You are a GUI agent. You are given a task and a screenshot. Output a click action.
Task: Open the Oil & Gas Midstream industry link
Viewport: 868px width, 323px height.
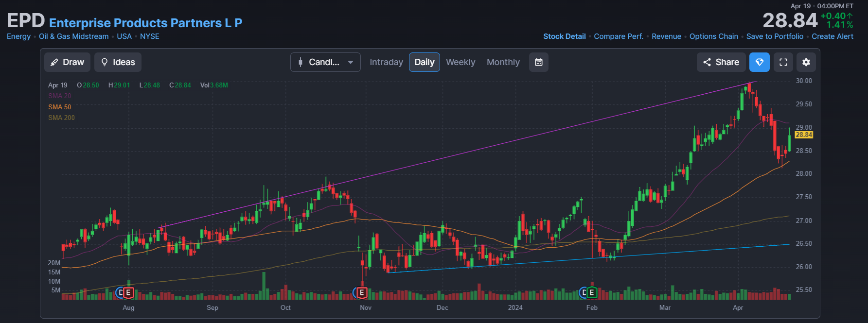pyautogui.click(x=74, y=36)
